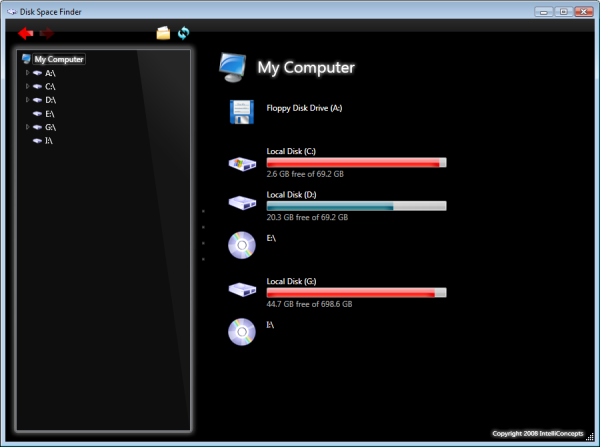Select C:\ in the drive tree
Viewport: 600px width, 447px height.
pyautogui.click(x=50, y=86)
